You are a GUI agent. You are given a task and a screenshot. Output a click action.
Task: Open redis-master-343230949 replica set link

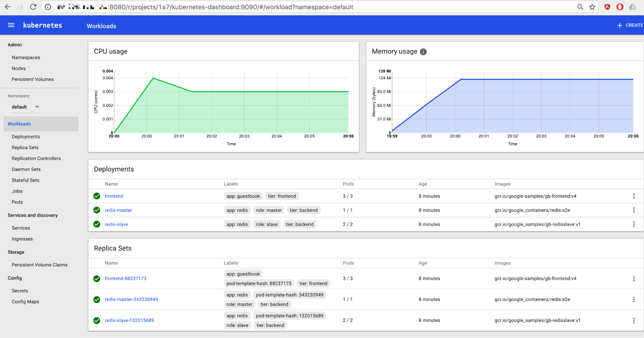pyautogui.click(x=131, y=300)
